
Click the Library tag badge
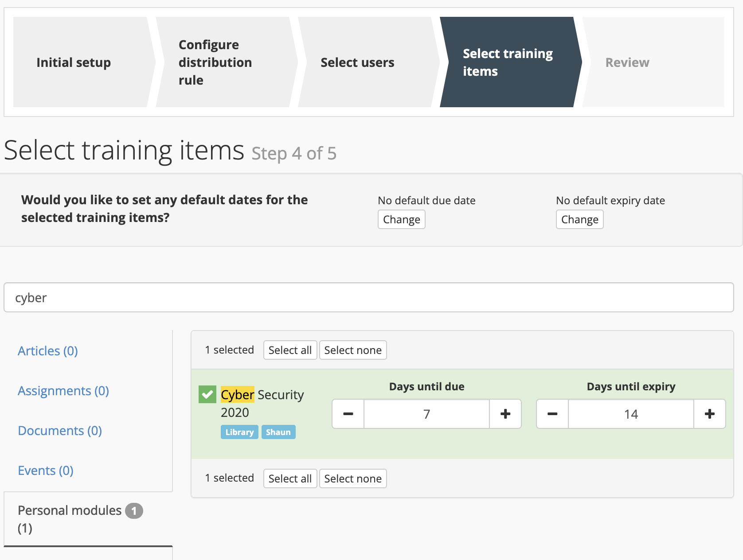tap(239, 432)
